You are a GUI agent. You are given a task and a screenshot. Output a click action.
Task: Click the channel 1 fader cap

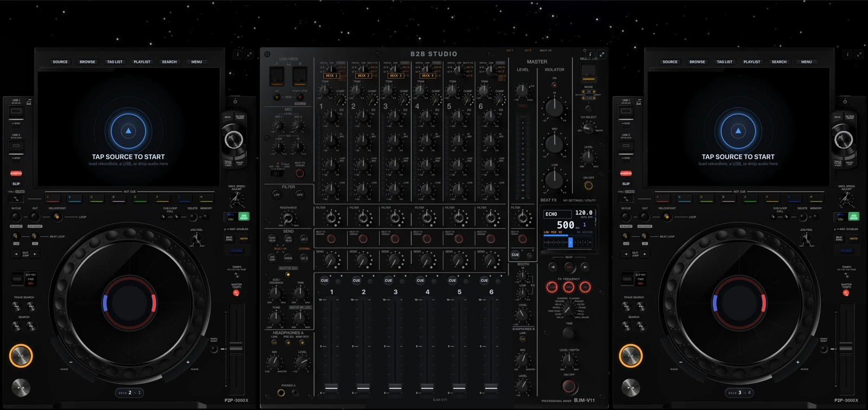[x=331, y=387]
